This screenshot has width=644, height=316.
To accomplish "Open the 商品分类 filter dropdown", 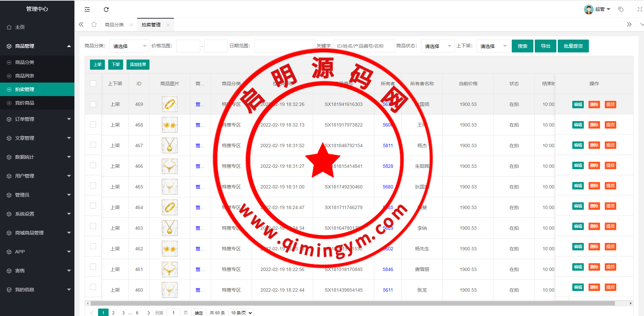I will coord(130,46).
